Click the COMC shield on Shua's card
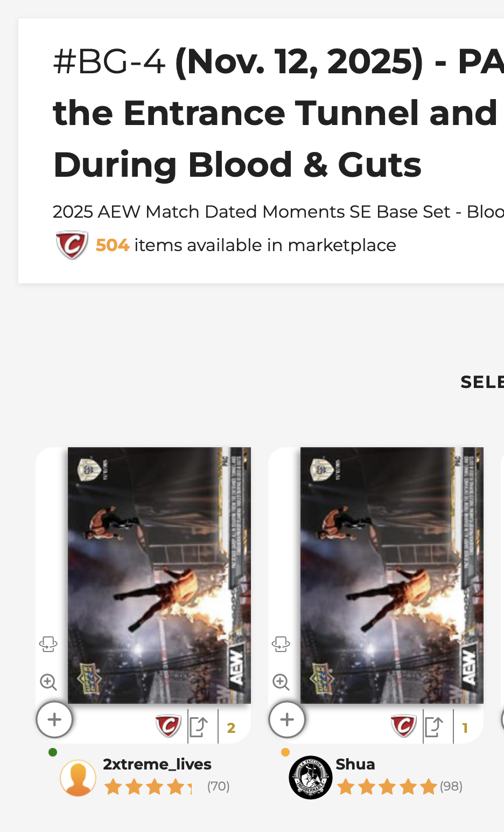This screenshot has height=832, width=504. point(403,726)
